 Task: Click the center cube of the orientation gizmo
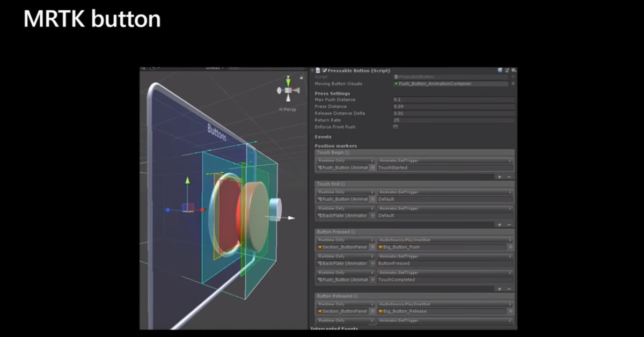coord(289,91)
